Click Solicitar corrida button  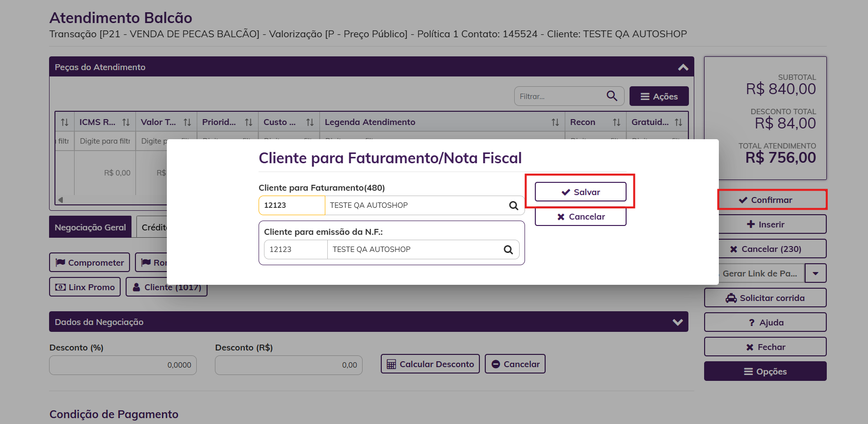pyautogui.click(x=765, y=298)
